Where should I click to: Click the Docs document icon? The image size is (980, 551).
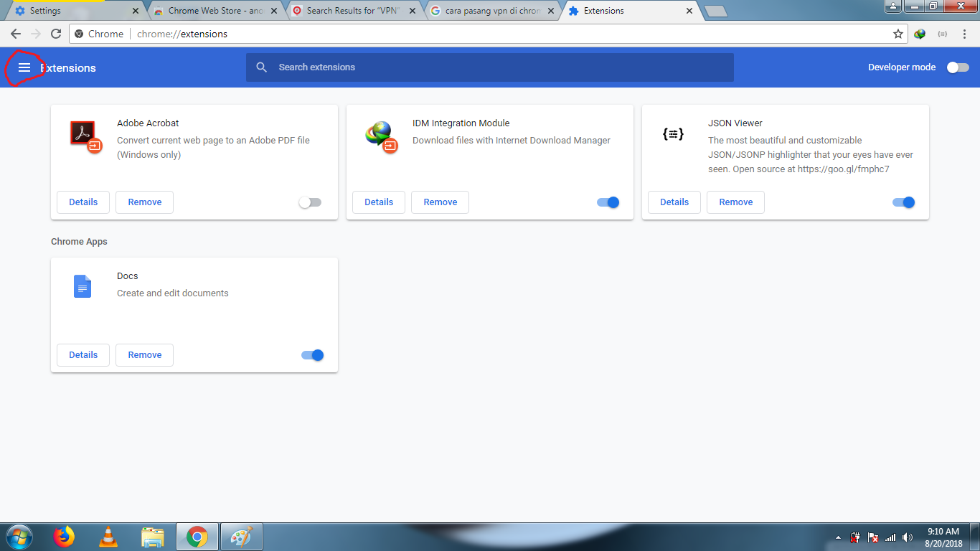82,286
